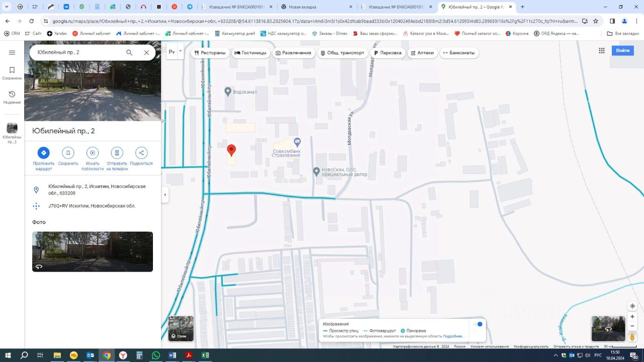644x362 pixels.
Task: Collapse the side panel with the arrow
Action: click(165, 195)
